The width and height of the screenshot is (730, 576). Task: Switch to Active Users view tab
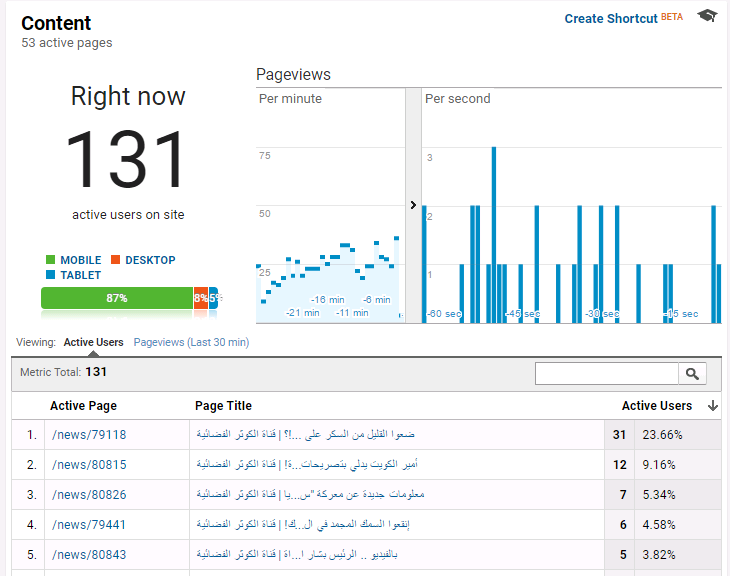point(93,342)
